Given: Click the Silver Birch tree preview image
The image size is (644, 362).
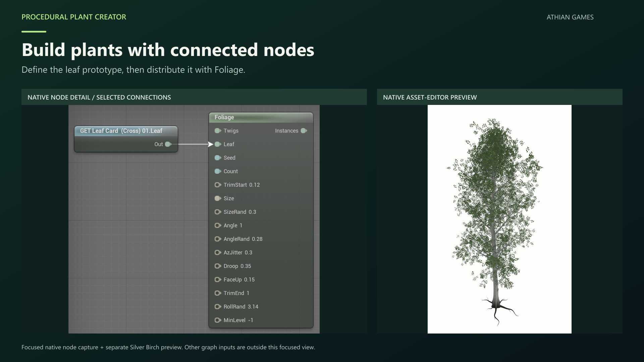Looking at the screenshot, I should 499,219.
